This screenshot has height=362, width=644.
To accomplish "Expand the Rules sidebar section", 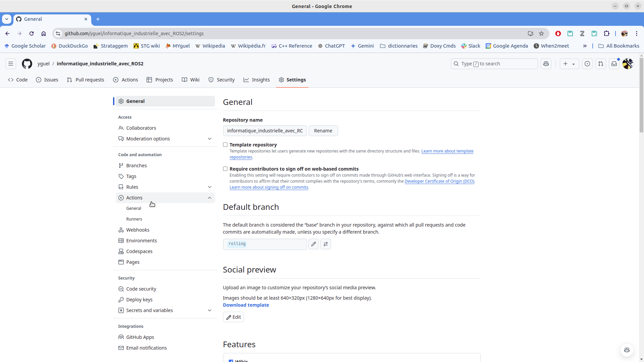I will [210, 187].
